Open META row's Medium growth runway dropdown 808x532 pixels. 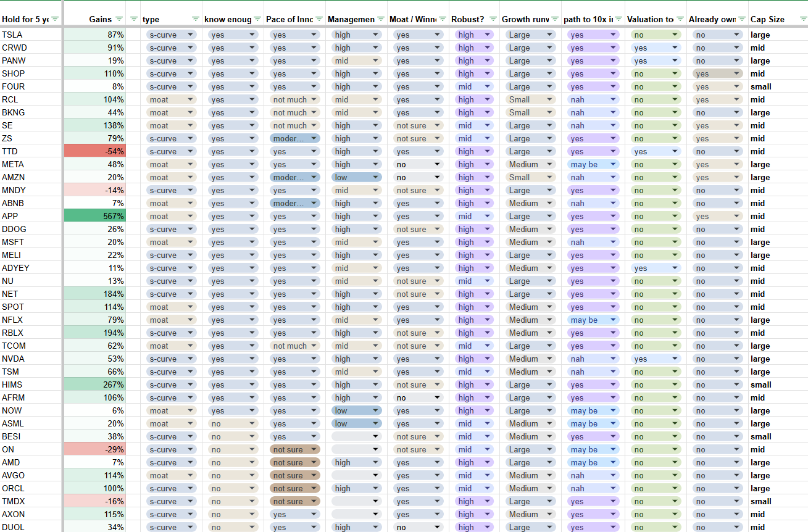point(530,164)
